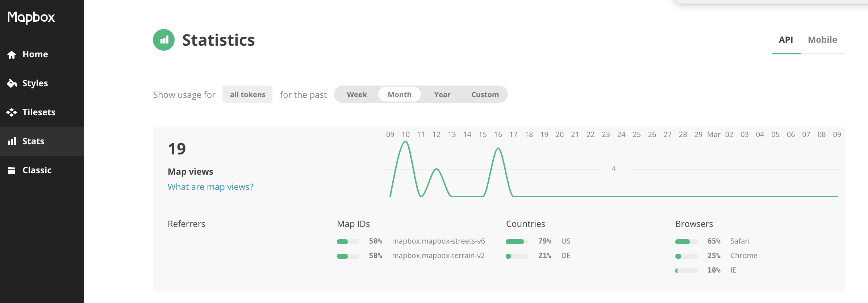Click the Tilesets diamond icon
Screen dimensions: 868x303
click(12, 112)
